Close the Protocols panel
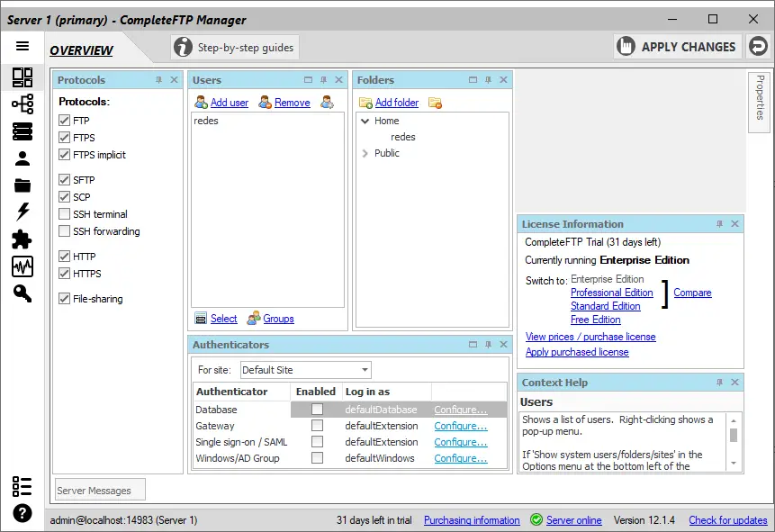775x532 pixels. (174, 79)
